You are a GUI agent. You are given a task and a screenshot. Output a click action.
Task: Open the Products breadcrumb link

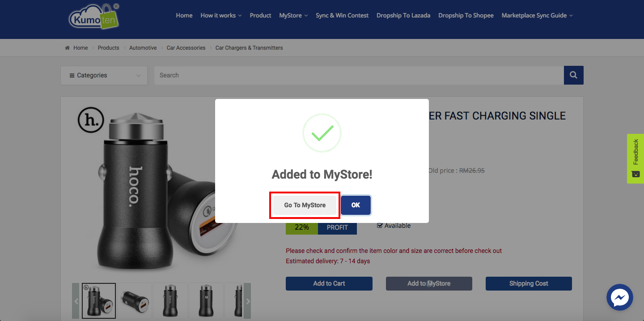[109, 48]
